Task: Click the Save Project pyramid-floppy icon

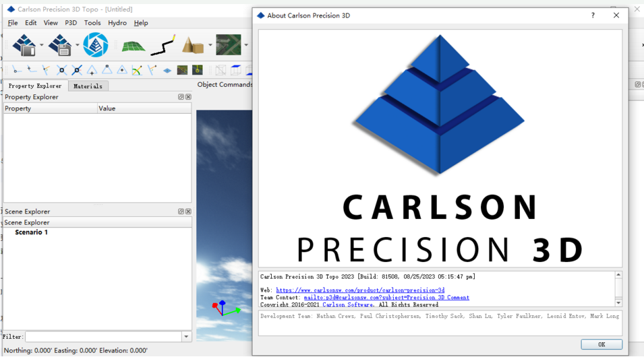Action: point(60,44)
